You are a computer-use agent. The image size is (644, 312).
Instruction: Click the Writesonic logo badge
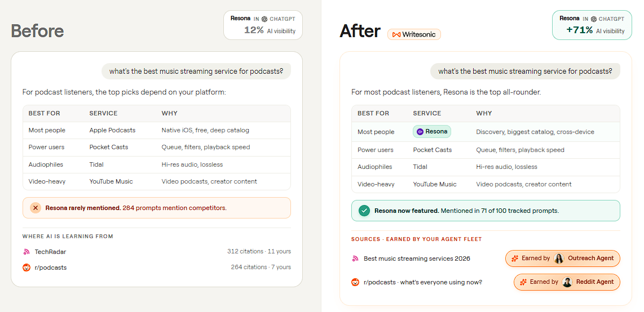point(414,34)
